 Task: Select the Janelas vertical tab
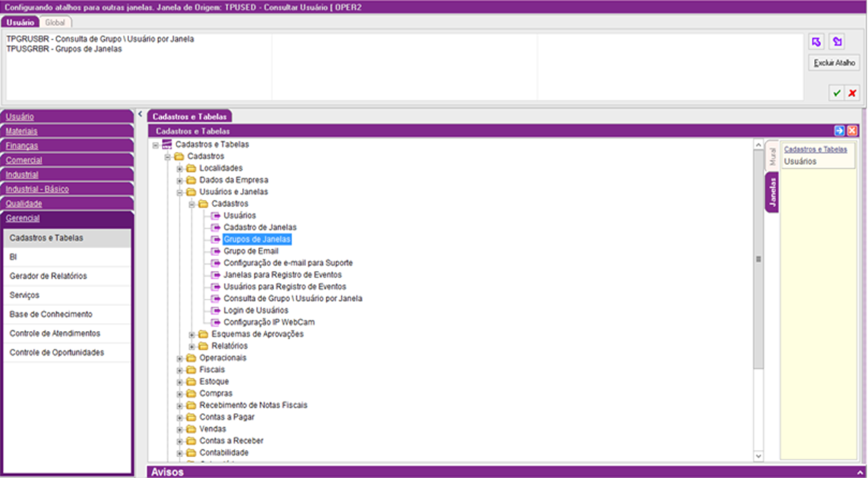click(x=772, y=193)
